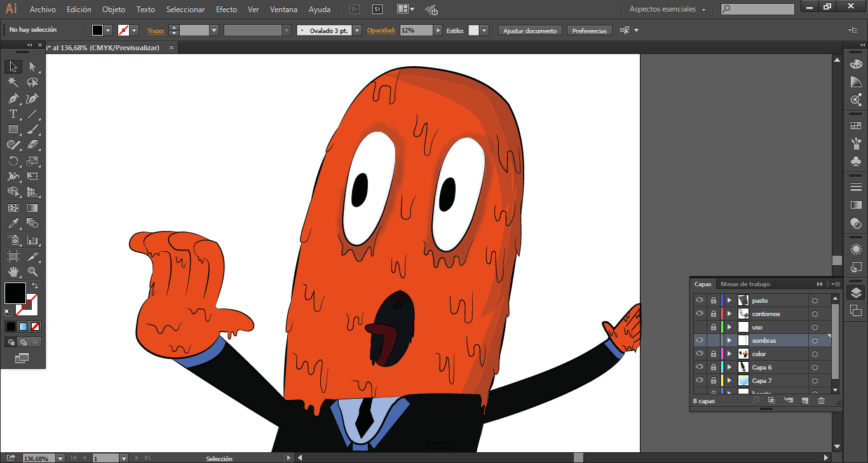This screenshot has width=868, height=463.
Task: Show the hidden uso layer
Action: click(700, 327)
